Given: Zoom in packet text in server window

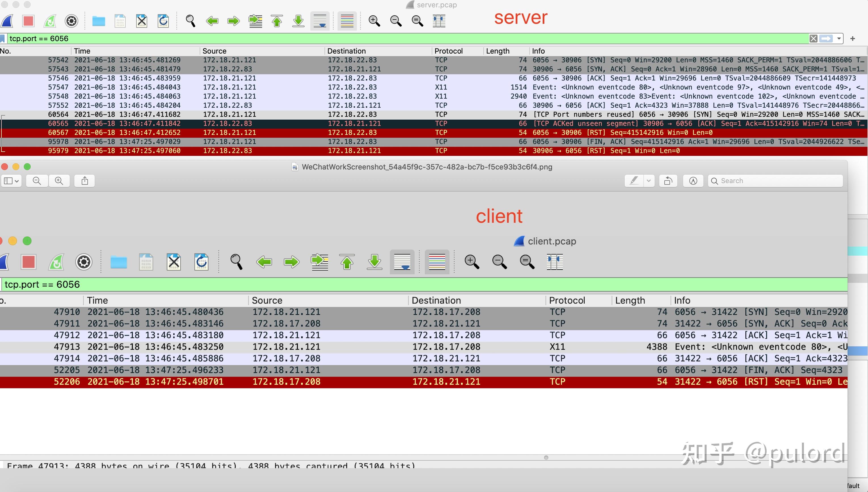Looking at the screenshot, I should point(374,21).
